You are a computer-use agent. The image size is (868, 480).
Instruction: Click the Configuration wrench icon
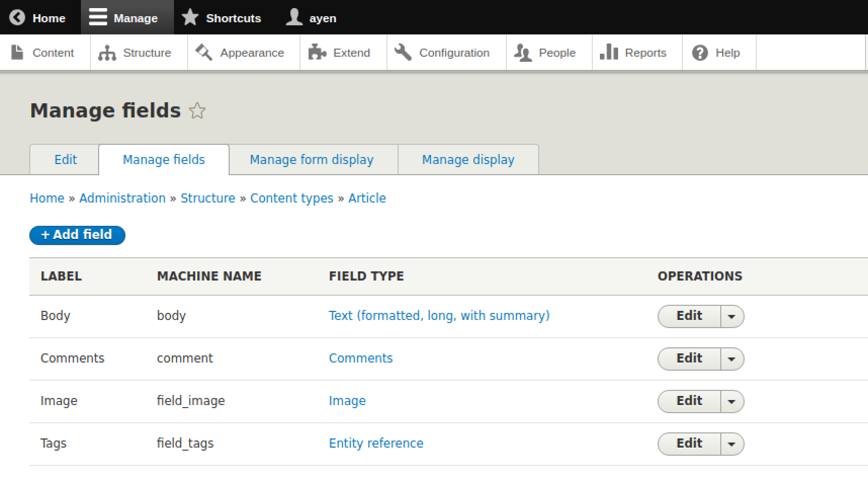tap(403, 52)
